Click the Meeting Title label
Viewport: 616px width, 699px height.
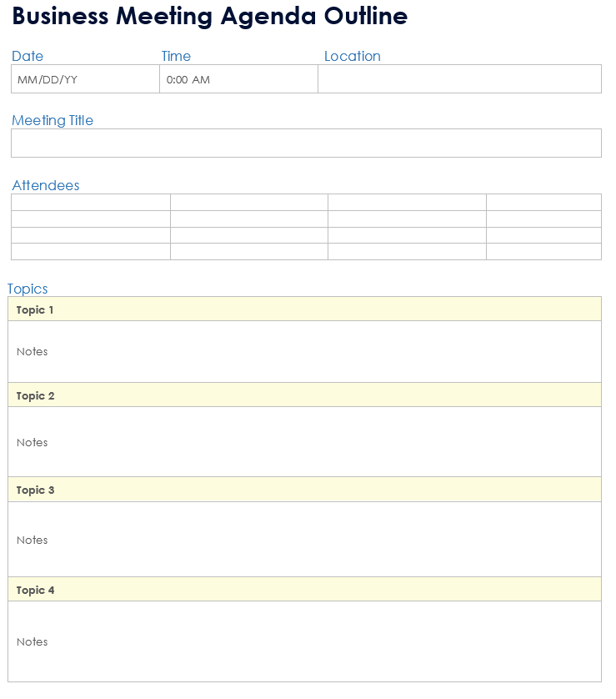coord(53,120)
